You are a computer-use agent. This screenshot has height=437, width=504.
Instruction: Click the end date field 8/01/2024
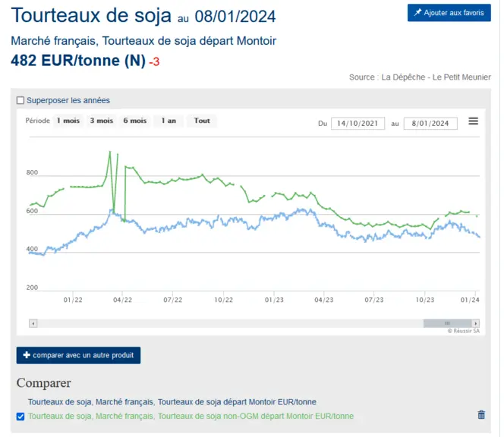pyautogui.click(x=430, y=124)
